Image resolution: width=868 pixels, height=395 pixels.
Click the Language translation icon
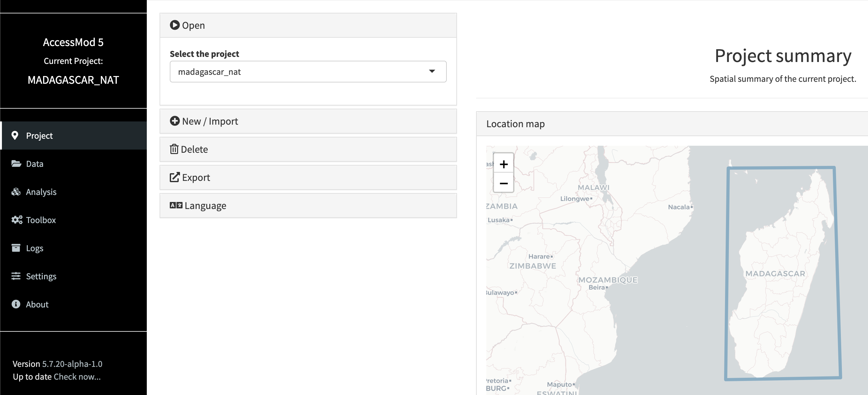[x=176, y=205]
